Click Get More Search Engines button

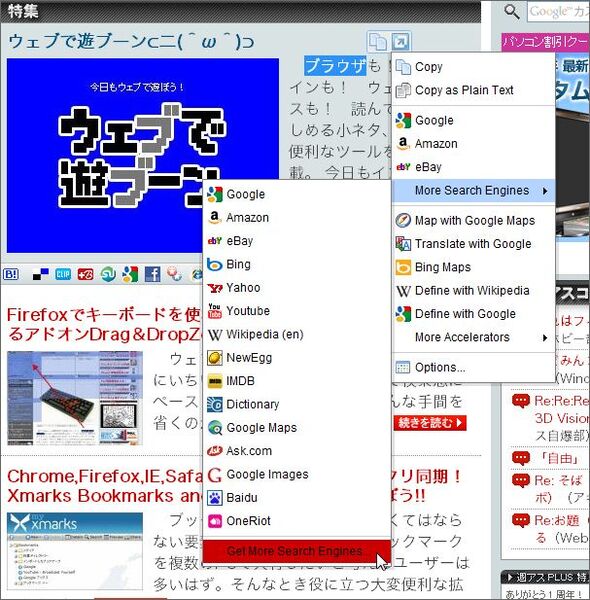pos(297,551)
